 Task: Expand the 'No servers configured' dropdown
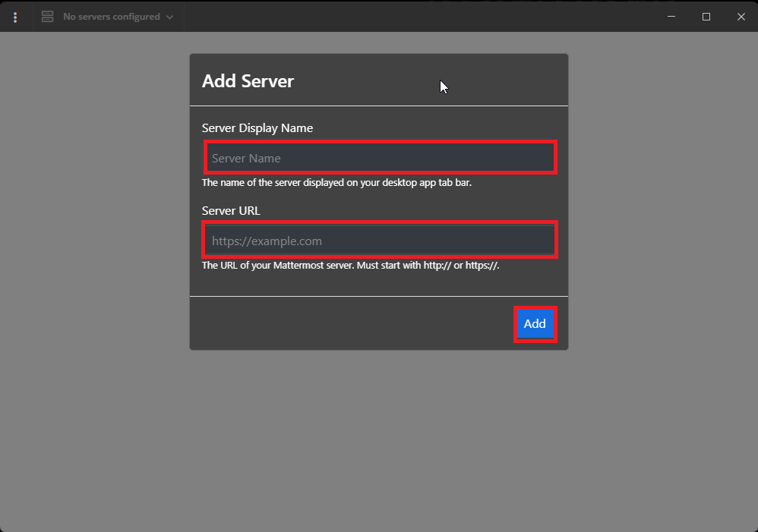[x=109, y=17]
